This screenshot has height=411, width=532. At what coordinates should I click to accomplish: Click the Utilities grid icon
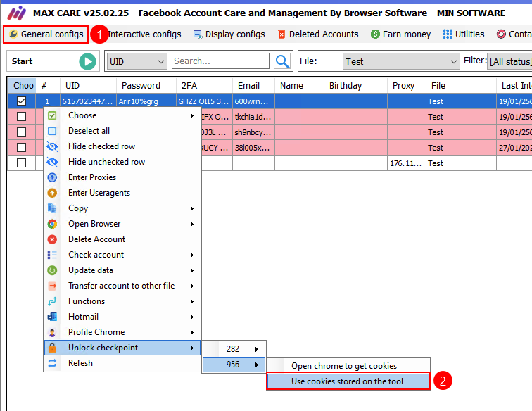(448, 34)
